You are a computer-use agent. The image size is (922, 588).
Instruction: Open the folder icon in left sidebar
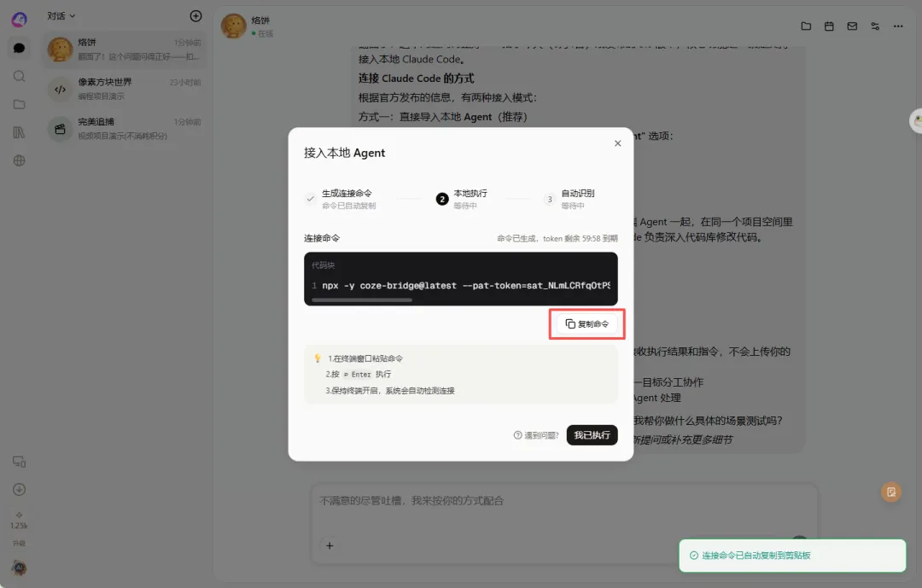coord(19,104)
